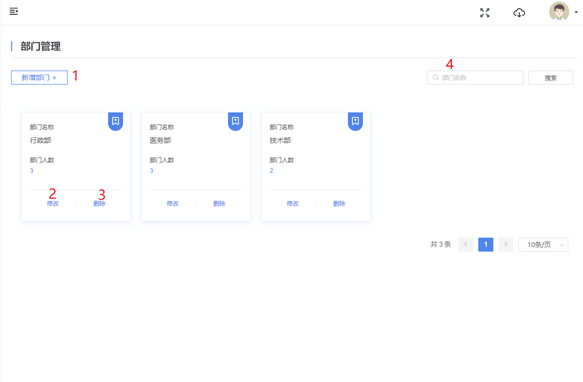
Task: Click the 搜索 button
Action: click(x=551, y=78)
